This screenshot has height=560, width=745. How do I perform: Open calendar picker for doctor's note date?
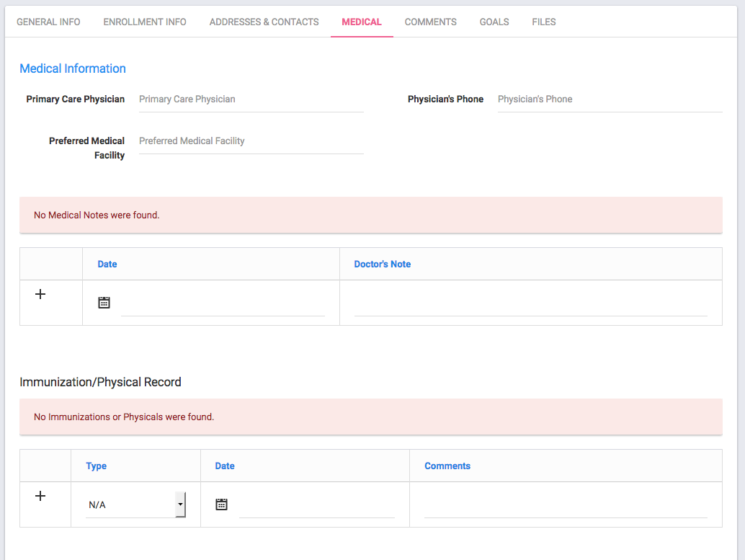point(104,303)
